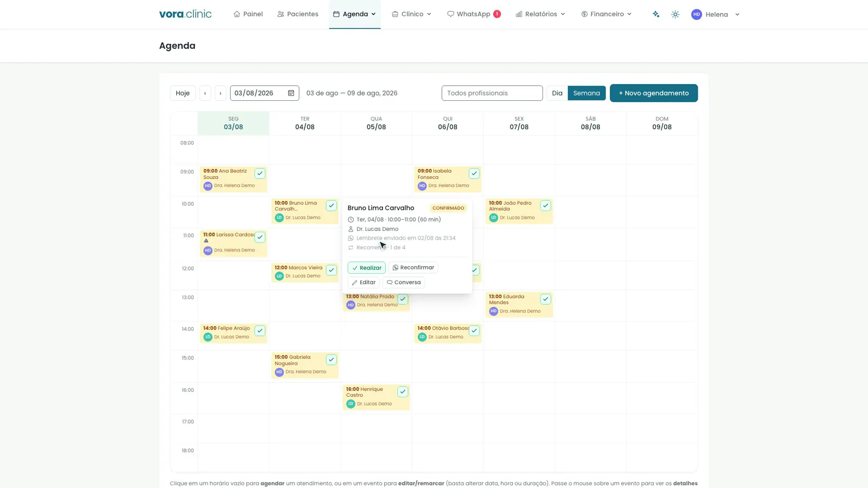
Task: Check off Ana Beatriz Souza 09:00 appointment
Action: 260,174
